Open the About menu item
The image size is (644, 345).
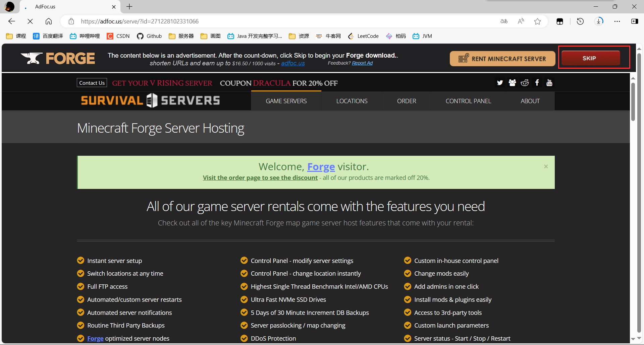coord(530,101)
